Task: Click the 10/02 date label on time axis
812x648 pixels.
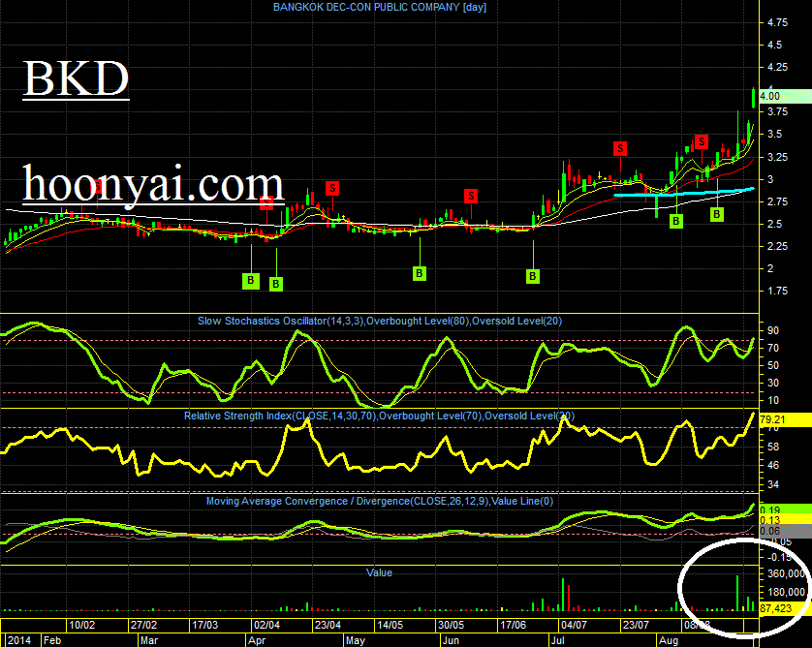Action: point(81,625)
